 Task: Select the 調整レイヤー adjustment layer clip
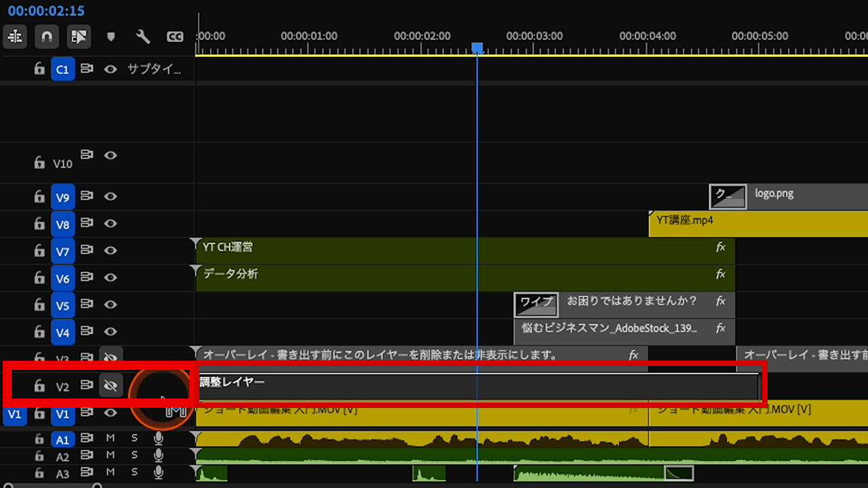pos(477,386)
